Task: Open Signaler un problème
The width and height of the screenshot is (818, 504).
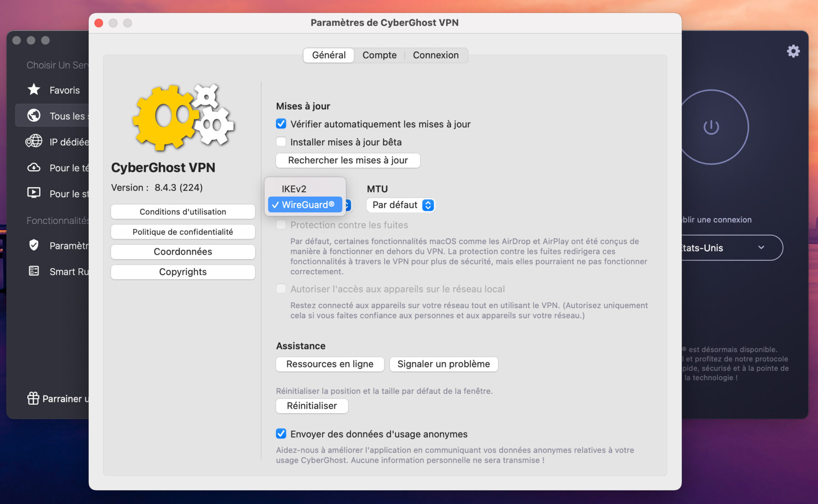Action: coord(444,364)
